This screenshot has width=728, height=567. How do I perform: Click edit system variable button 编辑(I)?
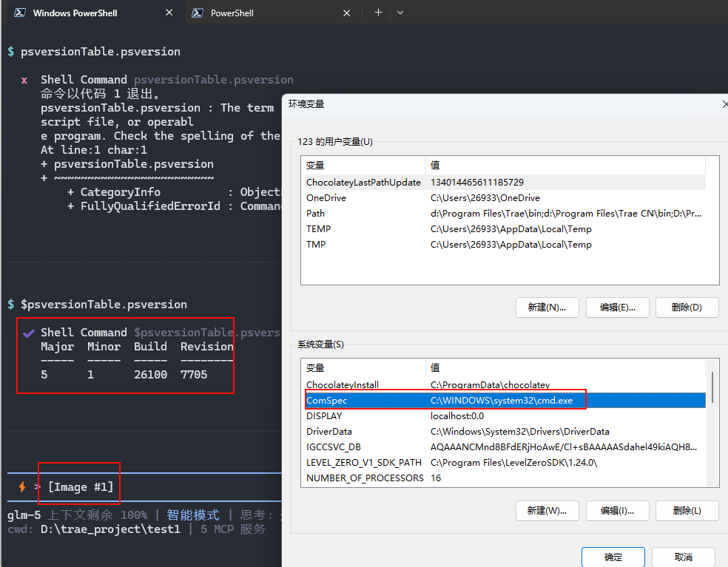(x=618, y=510)
